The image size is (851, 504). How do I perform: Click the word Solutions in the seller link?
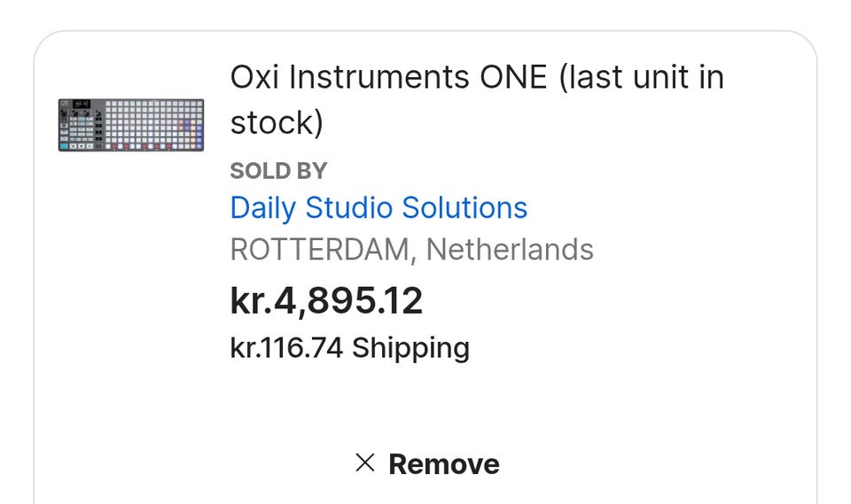(x=465, y=208)
